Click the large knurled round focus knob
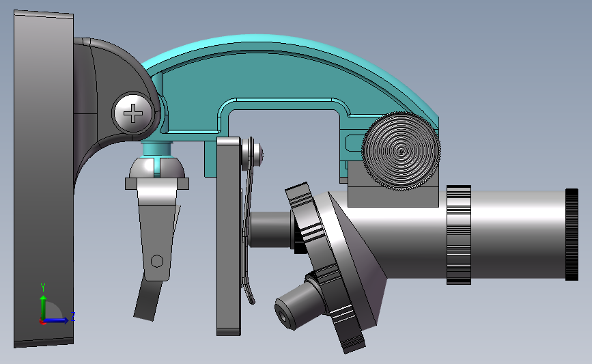 (401, 151)
